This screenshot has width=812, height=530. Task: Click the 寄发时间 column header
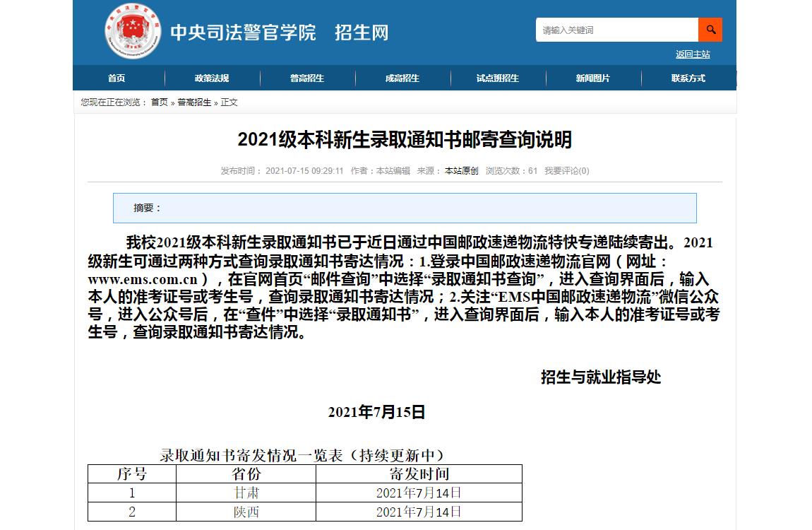pyautogui.click(x=419, y=474)
